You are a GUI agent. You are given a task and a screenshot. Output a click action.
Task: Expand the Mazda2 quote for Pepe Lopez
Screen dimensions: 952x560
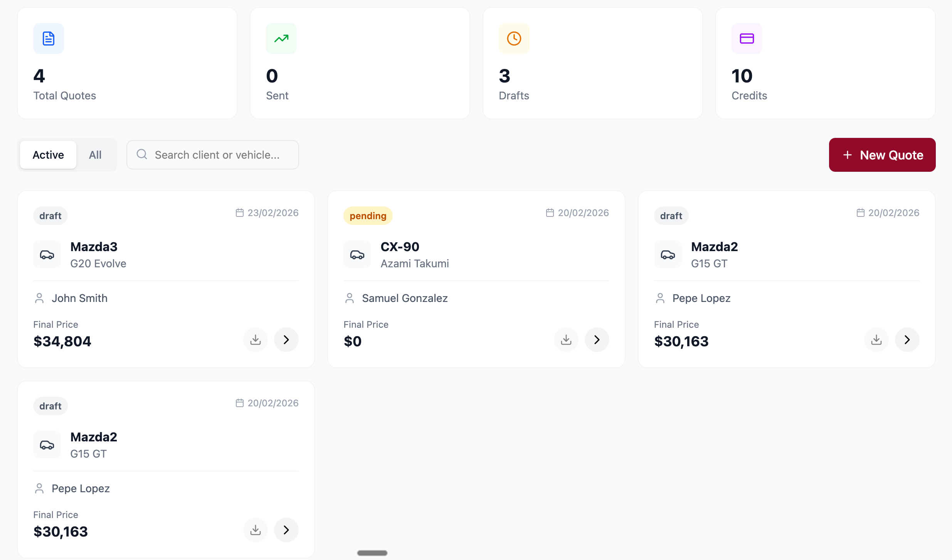point(907,340)
